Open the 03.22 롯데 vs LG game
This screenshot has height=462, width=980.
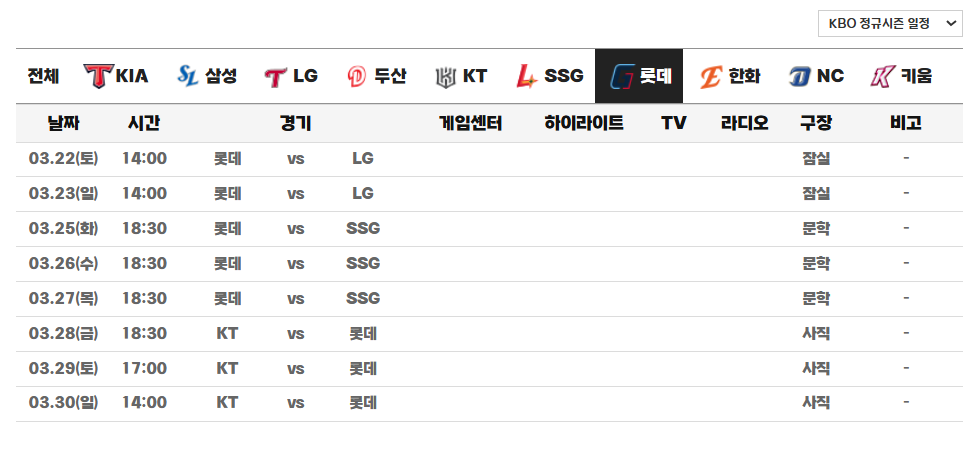click(x=295, y=159)
